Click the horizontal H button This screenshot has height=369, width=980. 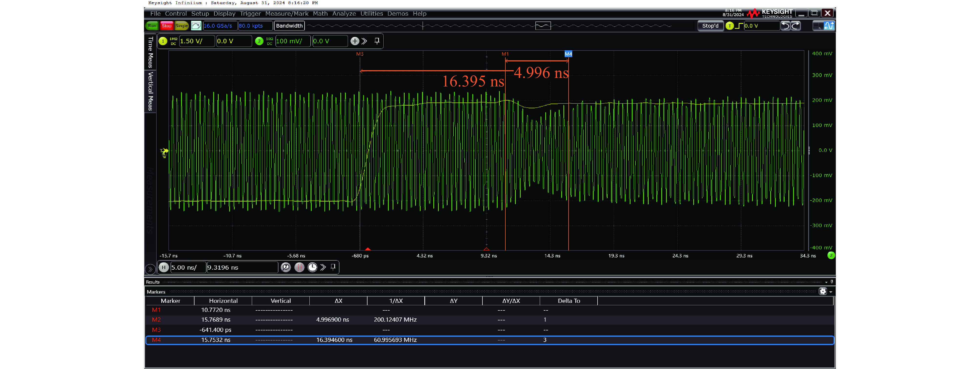coord(163,267)
